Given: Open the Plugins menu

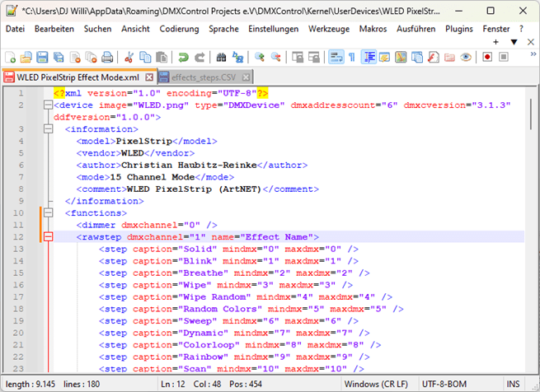Looking at the screenshot, I should [x=459, y=29].
